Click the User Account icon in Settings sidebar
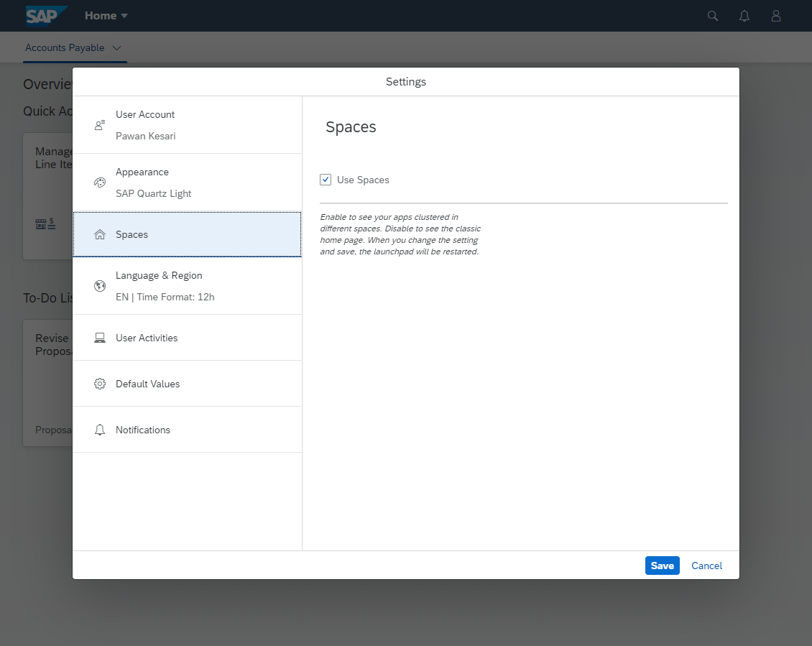The height and width of the screenshot is (646, 812). tap(100, 124)
